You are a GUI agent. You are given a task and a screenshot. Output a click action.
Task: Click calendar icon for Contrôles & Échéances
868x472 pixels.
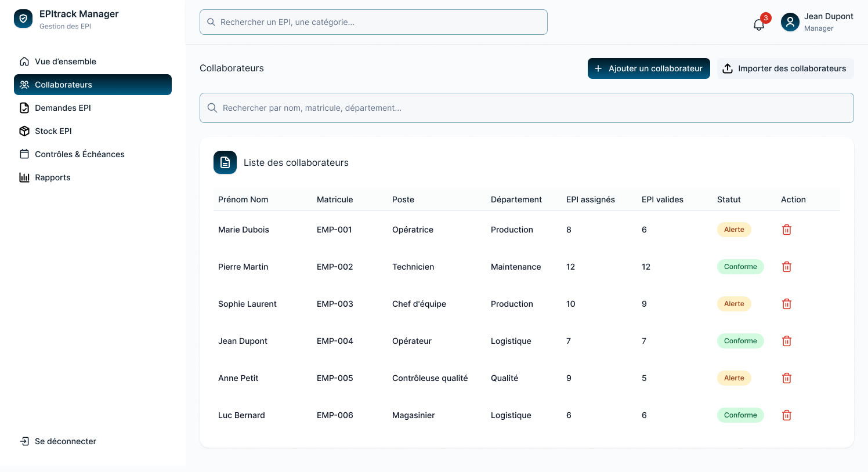(24, 154)
